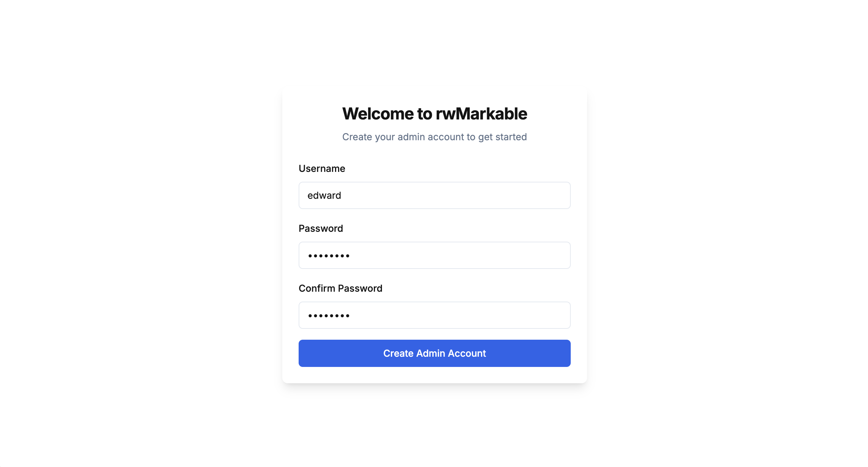Viewport: 868px width, 467px height.
Task: Click the 'Create your admin account' subtitle
Action: (434, 137)
